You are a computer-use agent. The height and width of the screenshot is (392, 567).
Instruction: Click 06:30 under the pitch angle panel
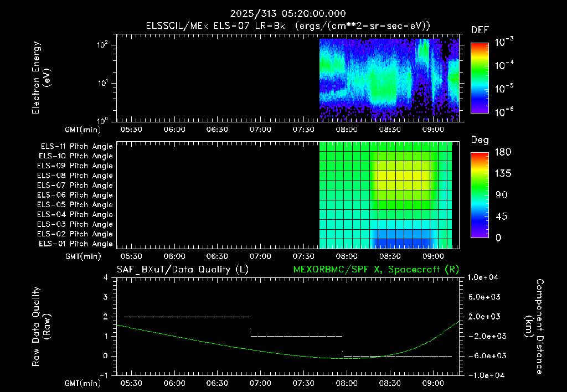click(x=217, y=256)
